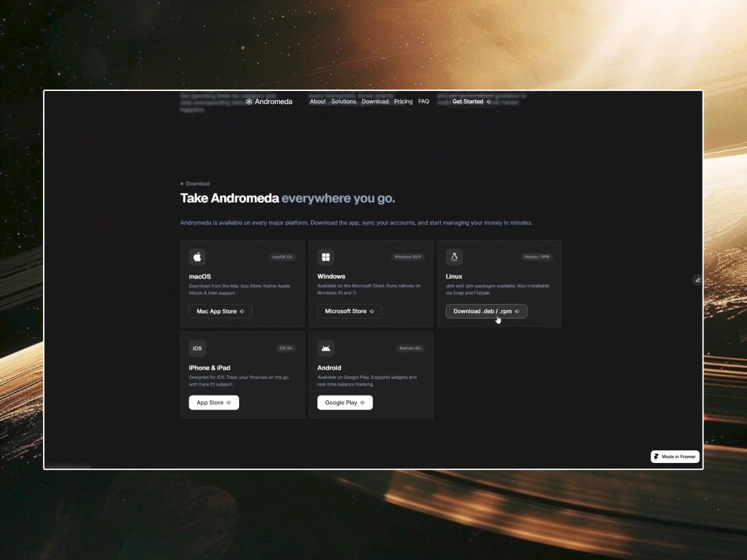The width and height of the screenshot is (747, 560).
Task: Click the Android robot icon
Action: (x=326, y=348)
